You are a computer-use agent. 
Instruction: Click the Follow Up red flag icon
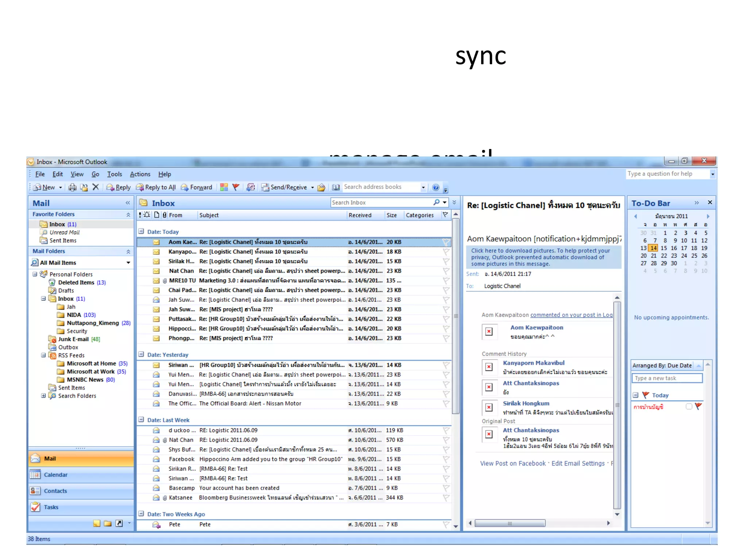point(236,187)
